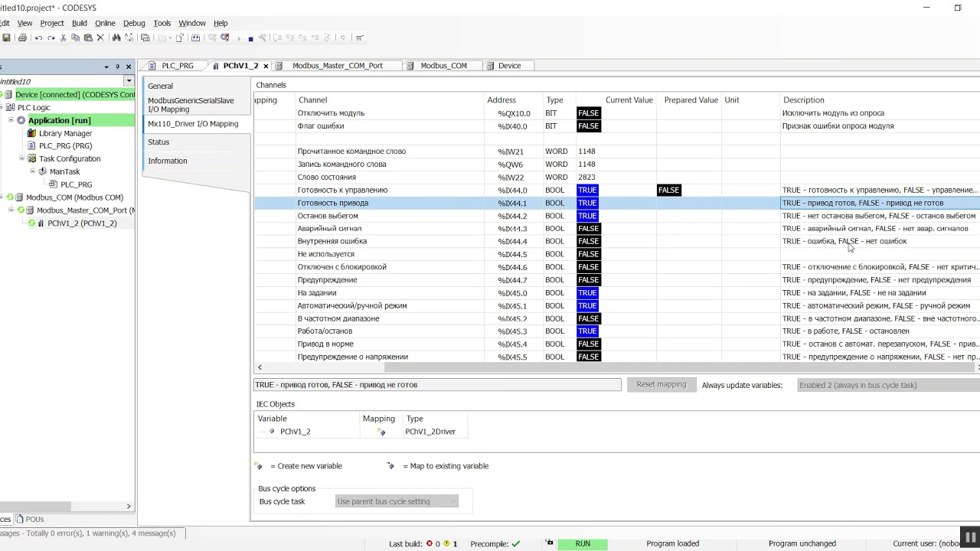The height and width of the screenshot is (551, 980).
Task: Select Library Manager in the device tree
Action: click(65, 133)
